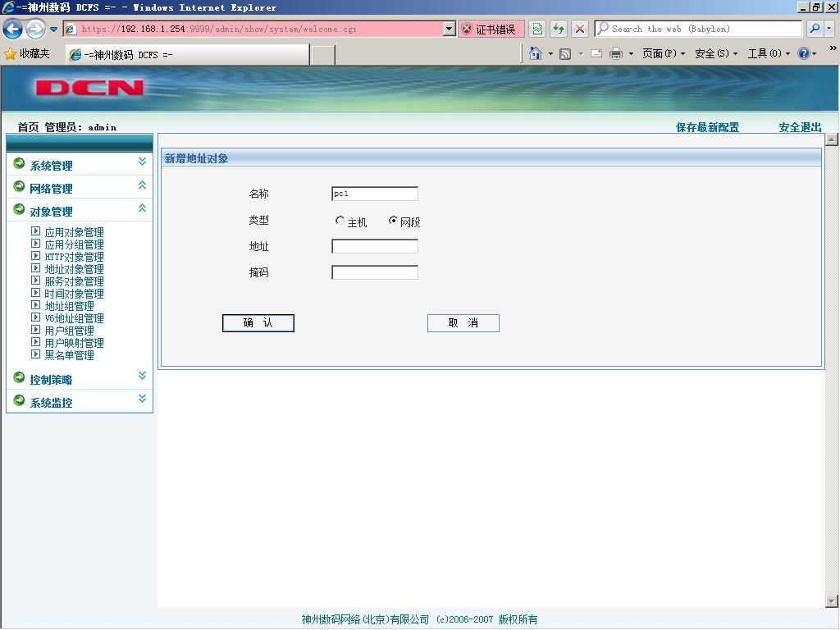The height and width of the screenshot is (630, 840).
Task: Click the scrollbar up arrow
Action: pyautogui.click(x=832, y=139)
